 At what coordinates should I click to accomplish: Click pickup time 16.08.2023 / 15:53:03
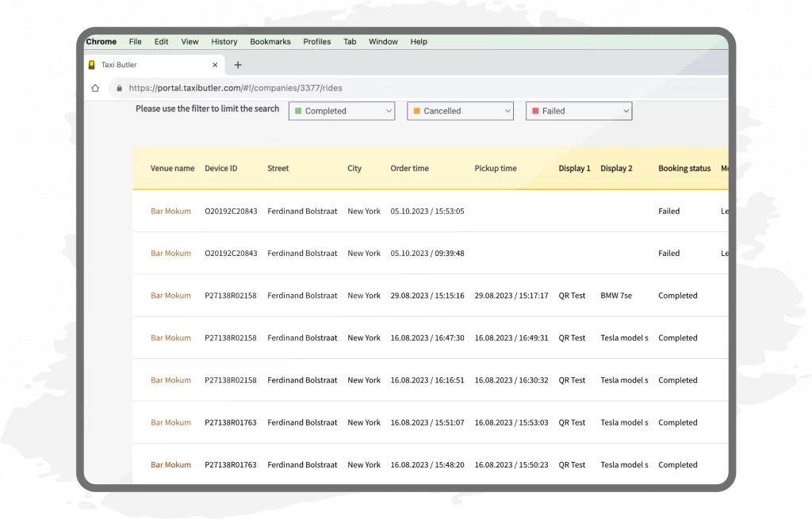(511, 422)
